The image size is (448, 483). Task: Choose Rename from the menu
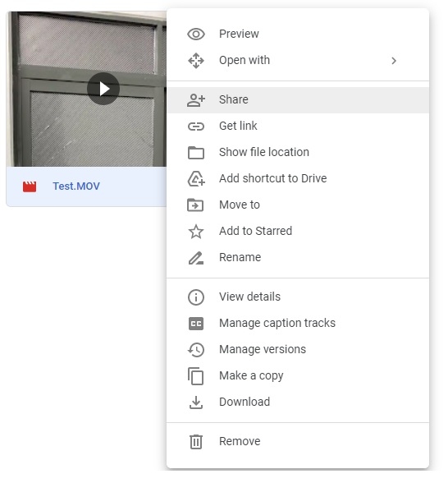tap(298, 258)
